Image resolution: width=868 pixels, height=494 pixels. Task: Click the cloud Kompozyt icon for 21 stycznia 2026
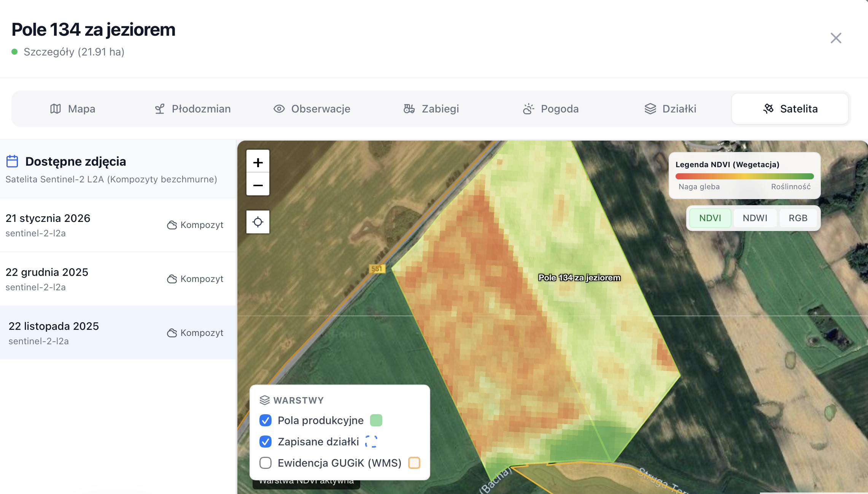[x=171, y=225]
